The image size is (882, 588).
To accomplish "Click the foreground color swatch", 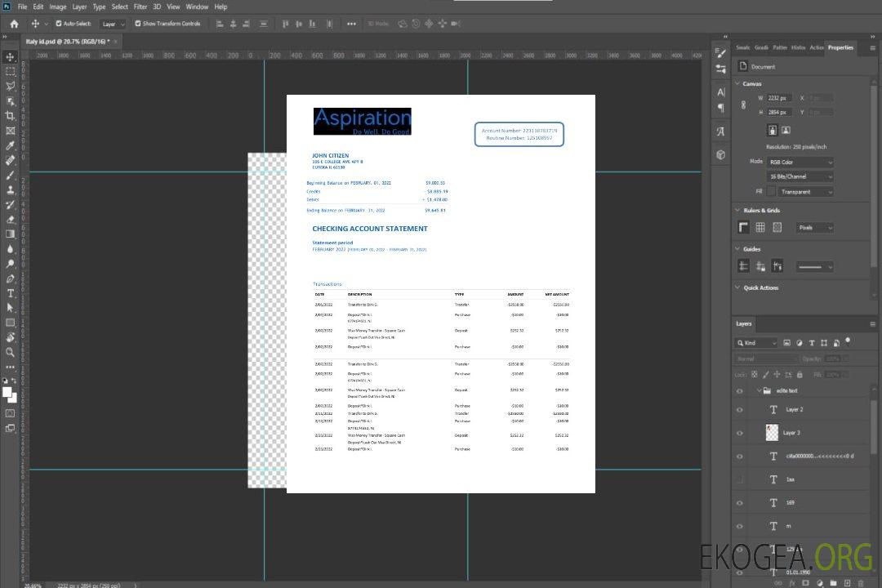I will point(7,393).
